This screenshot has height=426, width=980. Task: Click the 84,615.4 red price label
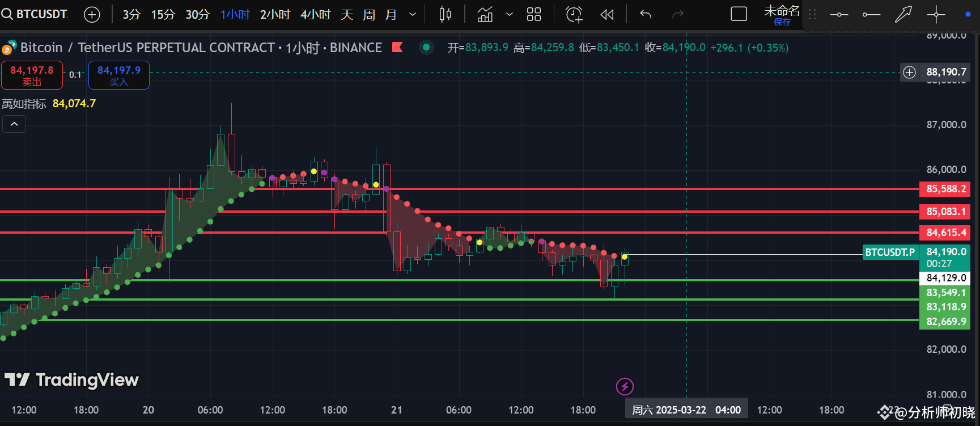pyautogui.click(x=945, y=233)
